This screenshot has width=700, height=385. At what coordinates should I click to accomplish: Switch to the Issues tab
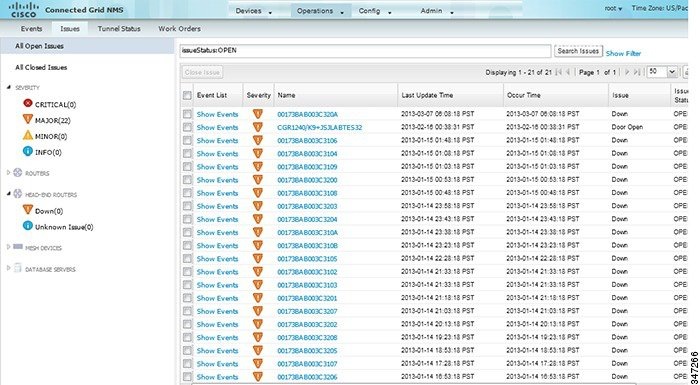coord(70,29)
